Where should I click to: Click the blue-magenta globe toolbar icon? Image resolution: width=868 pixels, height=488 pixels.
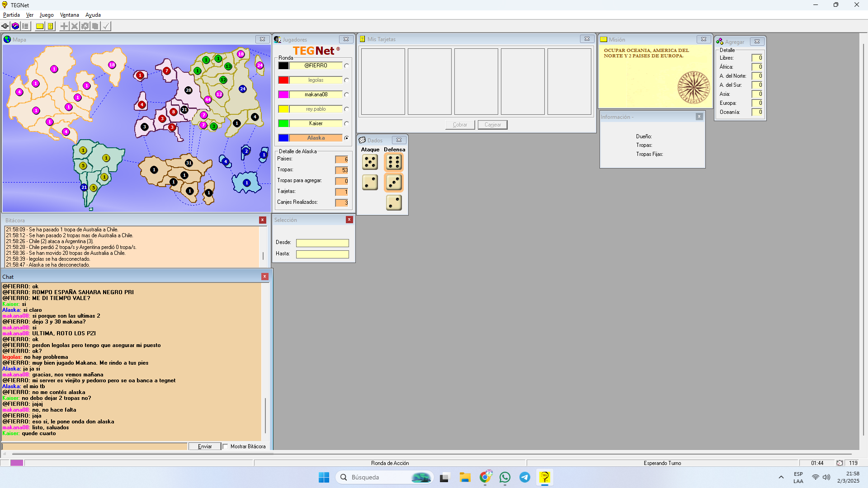(15, 26)
